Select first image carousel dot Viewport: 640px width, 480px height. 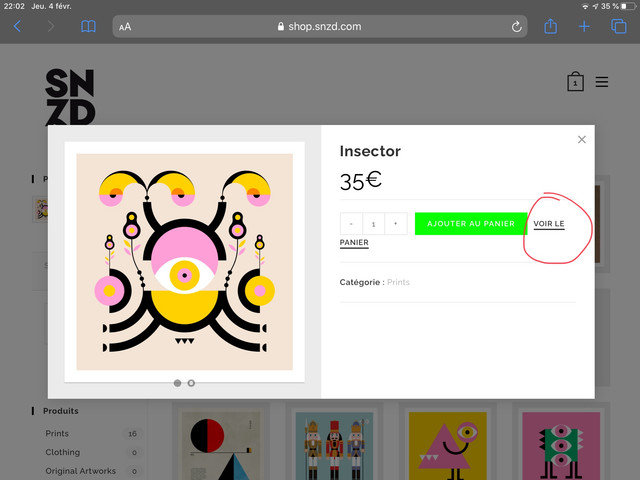pyautogui.click(x=178, y=383)
